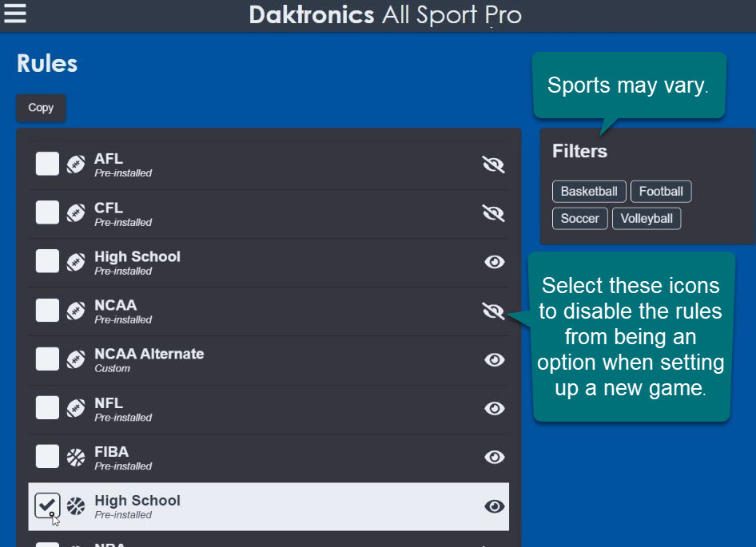The image size is (756, 547).
Task: Click the football icon beside CFL rules
Action: click(x=75, y=213)
